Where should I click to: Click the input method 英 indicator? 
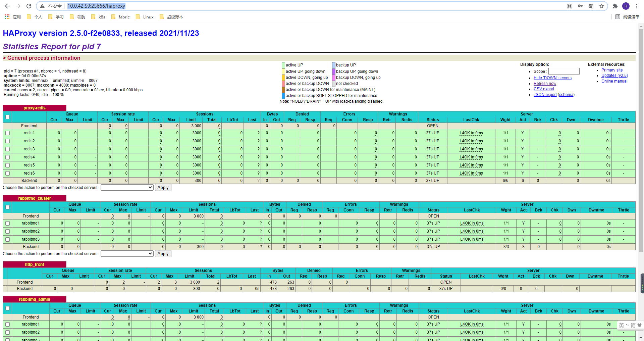pos(621,325)
